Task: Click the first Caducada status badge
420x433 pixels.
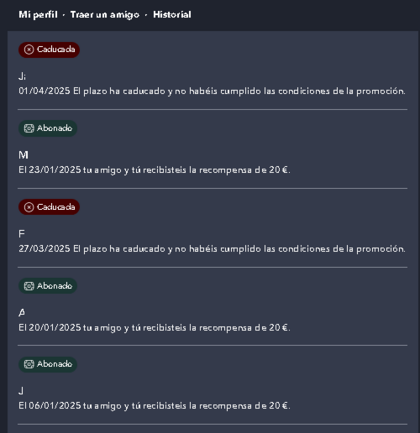Action: pos(49,50)
